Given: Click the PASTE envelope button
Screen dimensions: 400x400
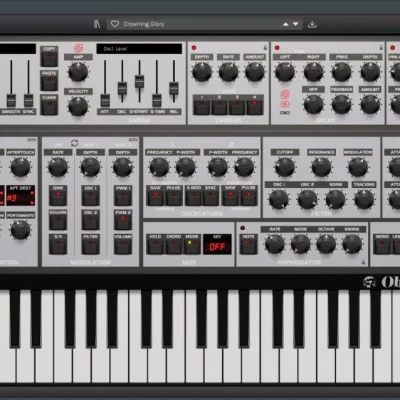Looking at the screenshot, I should point(49,80).
